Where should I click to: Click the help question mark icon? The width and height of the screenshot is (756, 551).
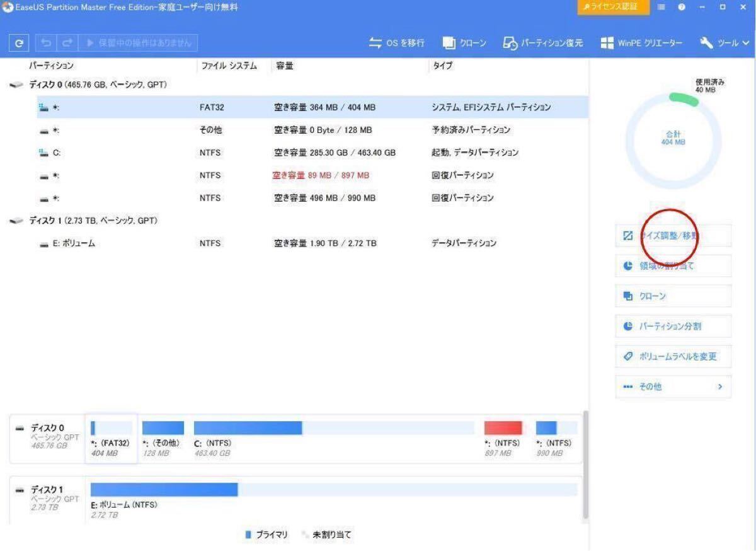682,7
